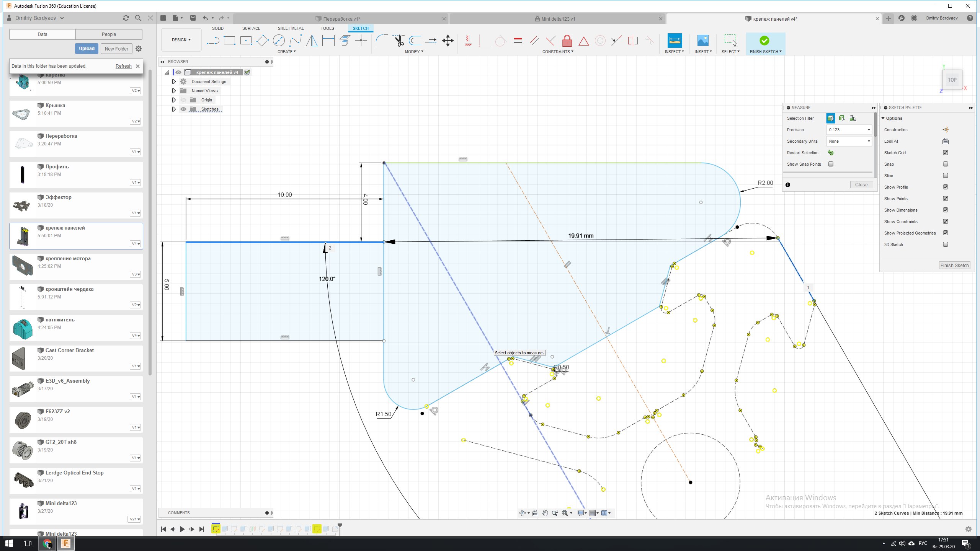Viewport: 980px width, 551px height.
Task: Open the Measure tool under Inspect
Action: pyautogui.click(x=674, y=41)
